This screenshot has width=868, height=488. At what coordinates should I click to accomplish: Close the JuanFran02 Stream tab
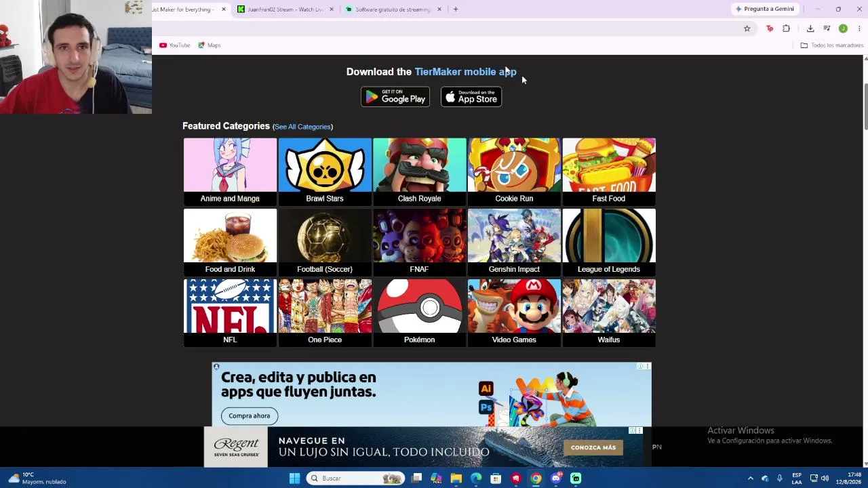tap(332, 9)
